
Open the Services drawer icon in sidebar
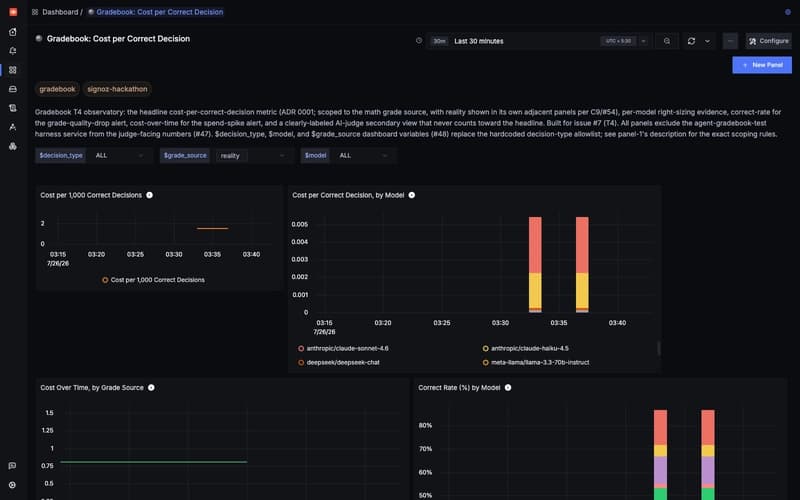pyautogui.click(x=13, y=89)
